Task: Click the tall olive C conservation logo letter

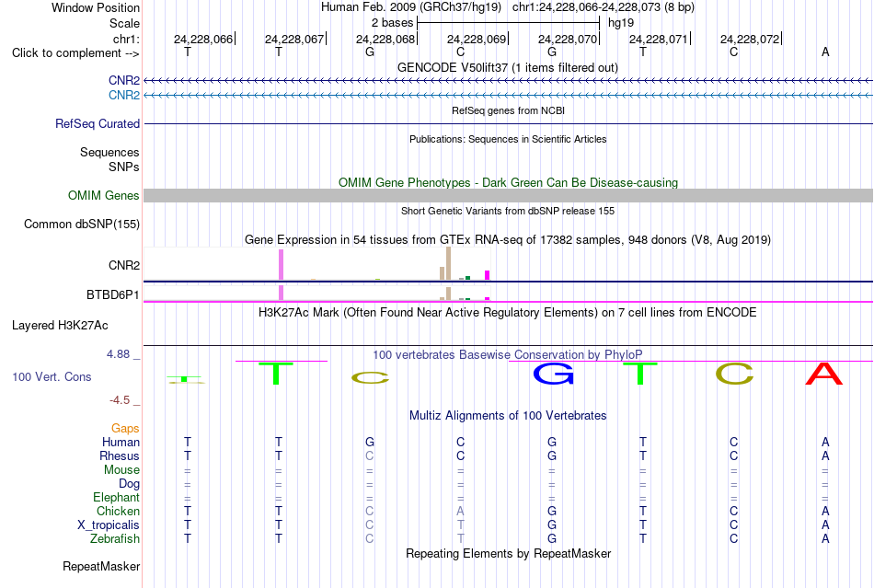Action: point(735,374)
